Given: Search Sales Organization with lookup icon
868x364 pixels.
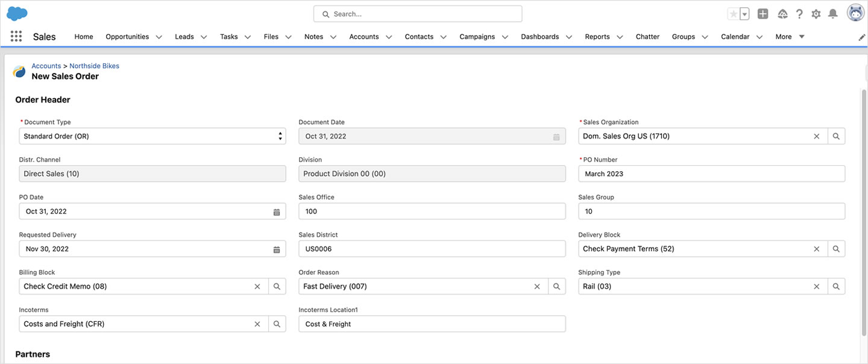Looking at the screenshot, I should (836, 136).
